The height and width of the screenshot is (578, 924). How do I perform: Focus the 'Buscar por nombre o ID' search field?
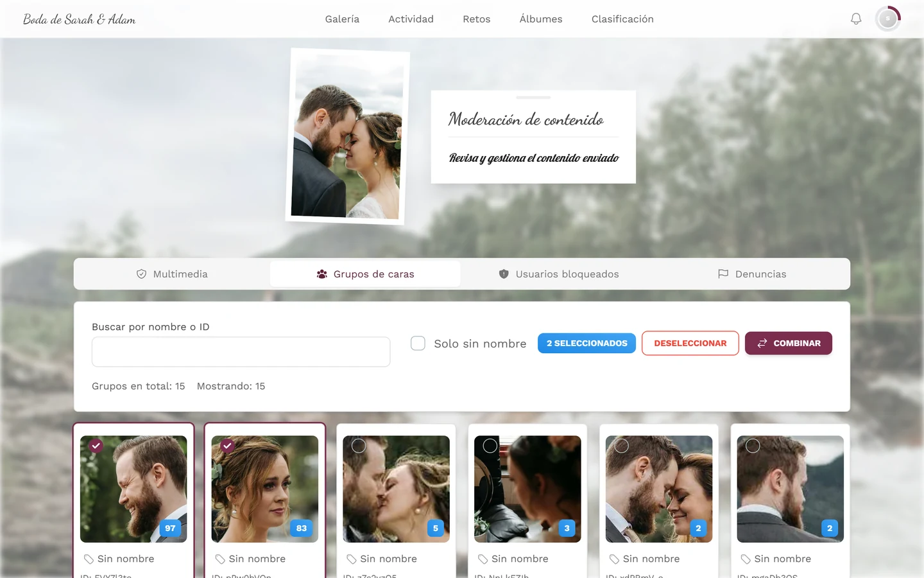[x=241, y=352]
